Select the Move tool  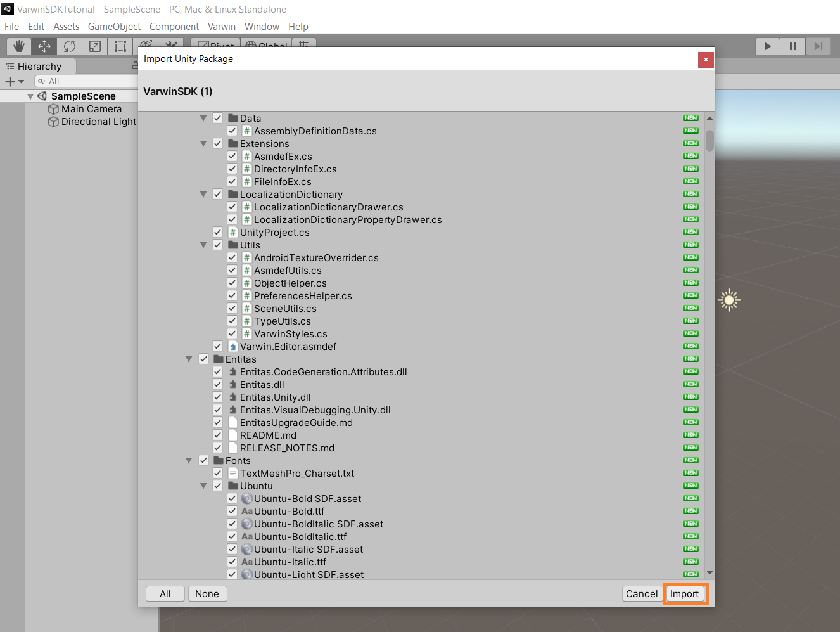coord(44,46)
